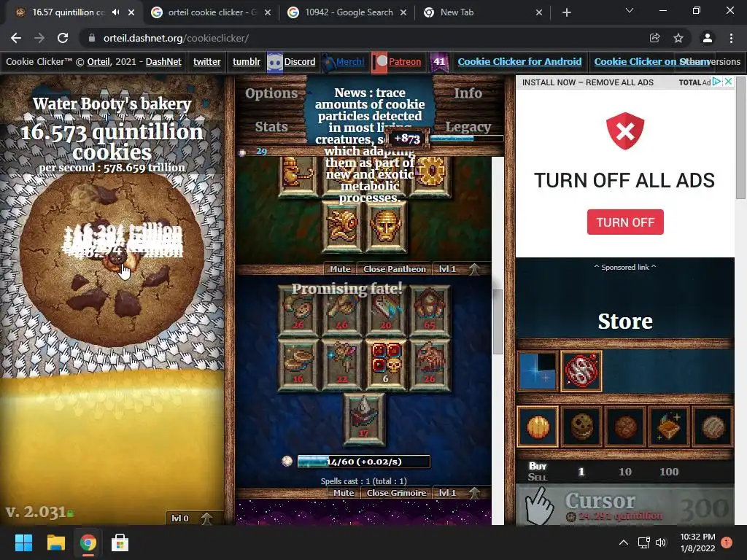747x560 pixels.
Task: Show hidden system tray icons
Action: pyautogui.click(x=623, y=542)
